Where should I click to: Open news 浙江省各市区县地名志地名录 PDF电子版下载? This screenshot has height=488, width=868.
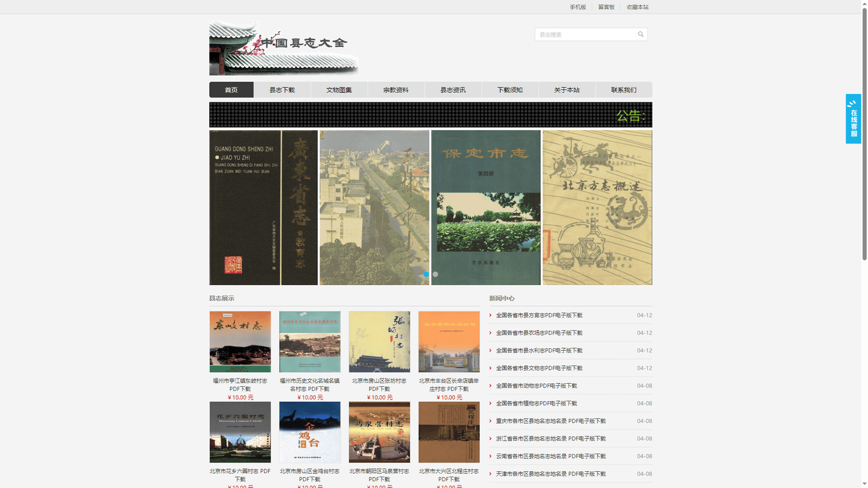pos(551,439)
